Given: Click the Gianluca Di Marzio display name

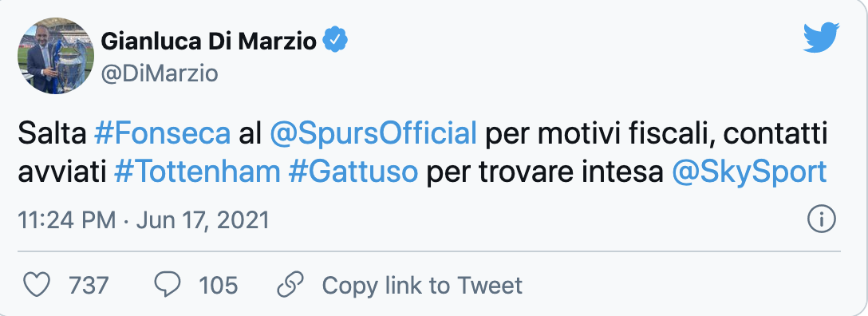Looking at the screenshot, I should 209,41.
